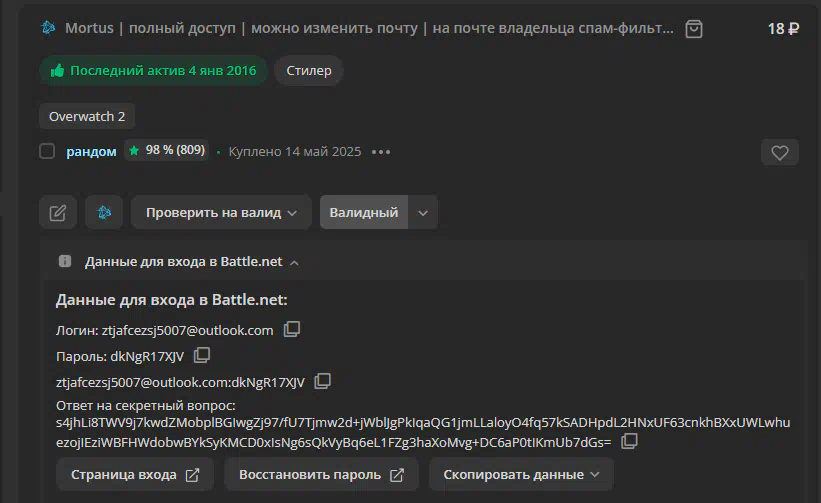The height and width of the screenshot is (503, 821).
Task: Click the edit pencil icon button
Action: (x=58, y=213)
